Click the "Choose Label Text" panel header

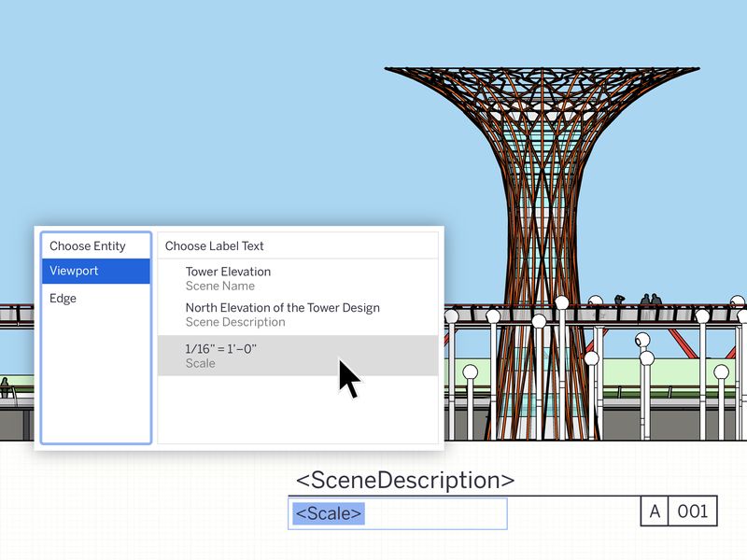point(214,245)
